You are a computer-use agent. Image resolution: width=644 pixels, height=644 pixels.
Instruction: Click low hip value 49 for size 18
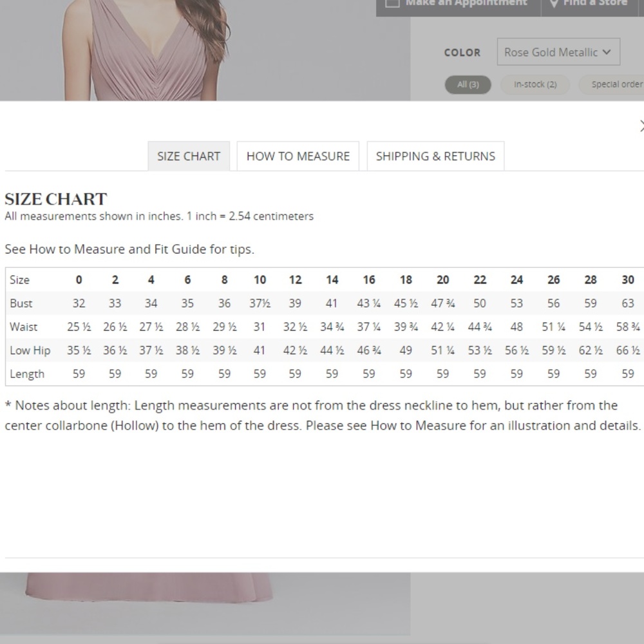pos(405,350)
